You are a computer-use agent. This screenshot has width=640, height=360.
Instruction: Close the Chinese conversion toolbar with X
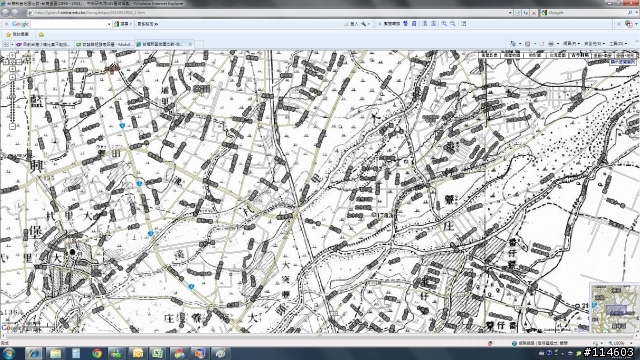click(379, 24)
